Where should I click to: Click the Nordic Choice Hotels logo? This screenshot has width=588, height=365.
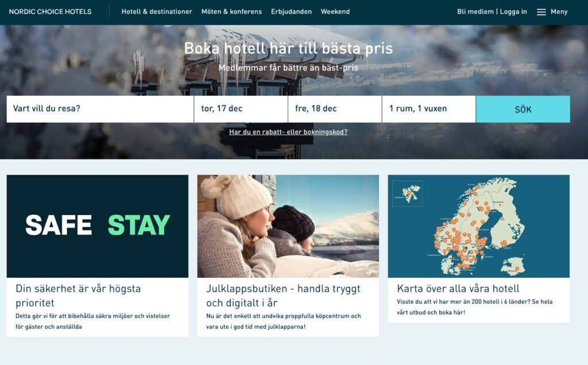pyautogui.click(x=51, y=11)
